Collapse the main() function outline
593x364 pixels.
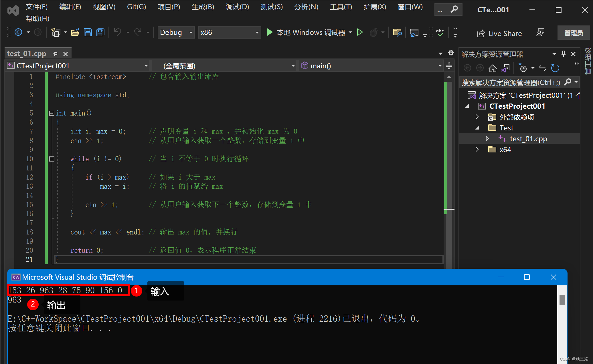tap(52, 113)
